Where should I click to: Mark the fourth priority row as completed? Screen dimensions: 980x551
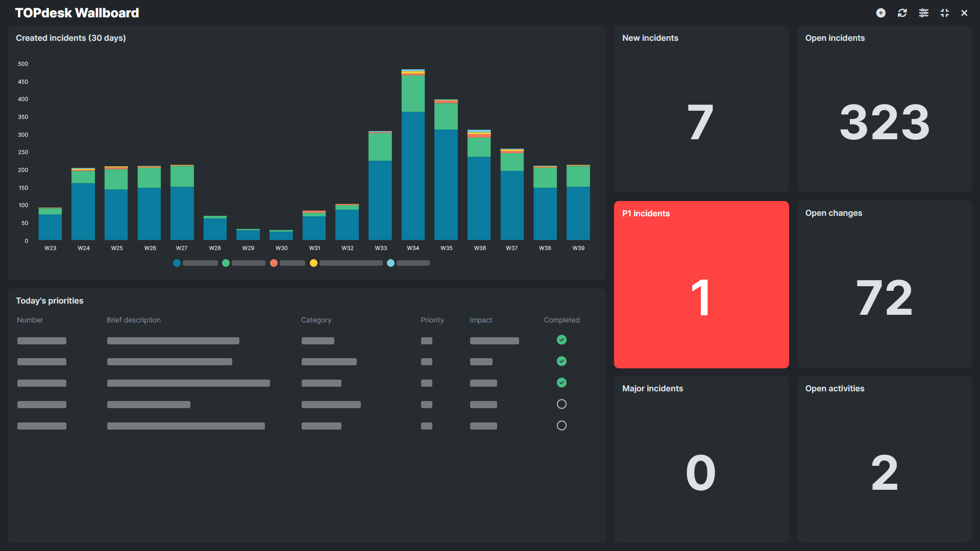tap(561, 404)
